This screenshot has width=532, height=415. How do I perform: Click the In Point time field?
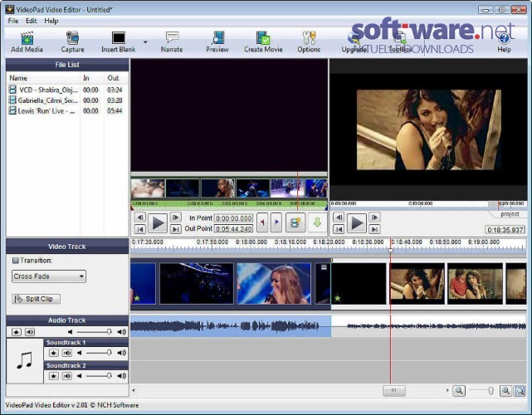pos(234,218)
